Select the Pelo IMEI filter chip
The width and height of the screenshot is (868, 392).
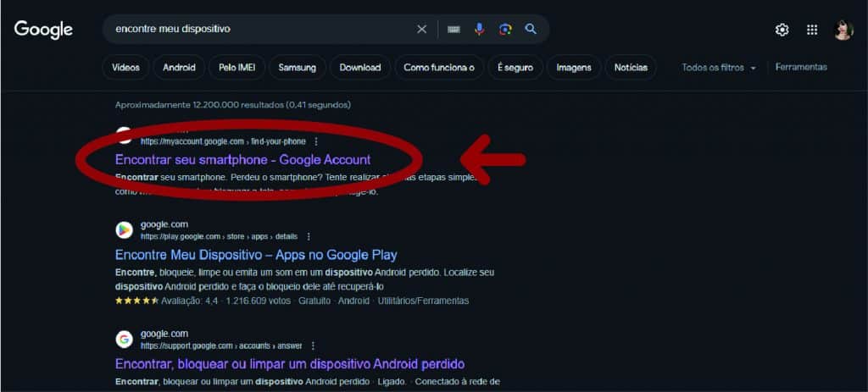pyautogui.click(x=237, y=68)
